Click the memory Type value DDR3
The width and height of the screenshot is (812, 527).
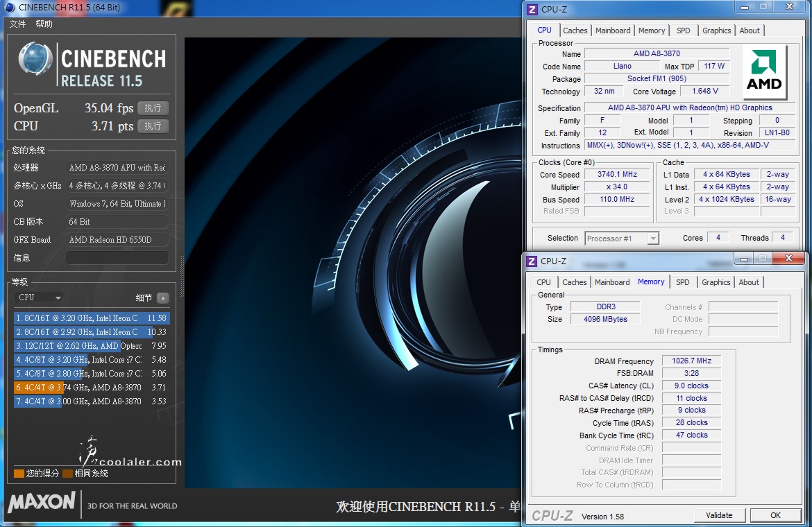(x=605, y=306)
